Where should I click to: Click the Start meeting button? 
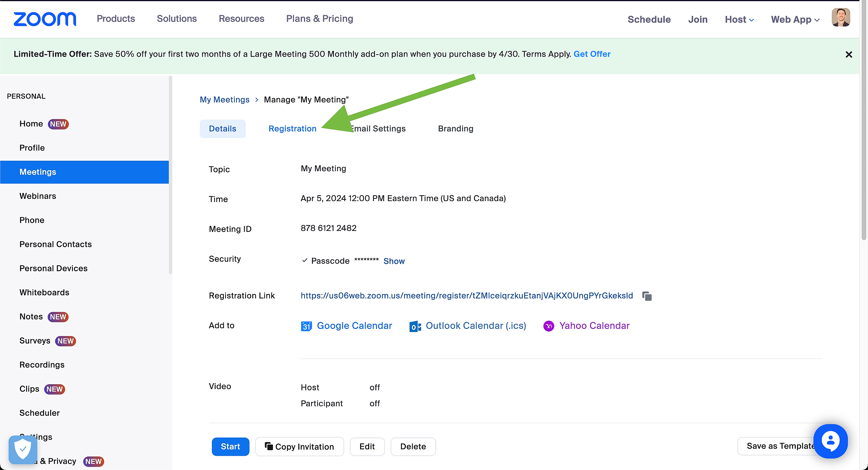point(230,447)
